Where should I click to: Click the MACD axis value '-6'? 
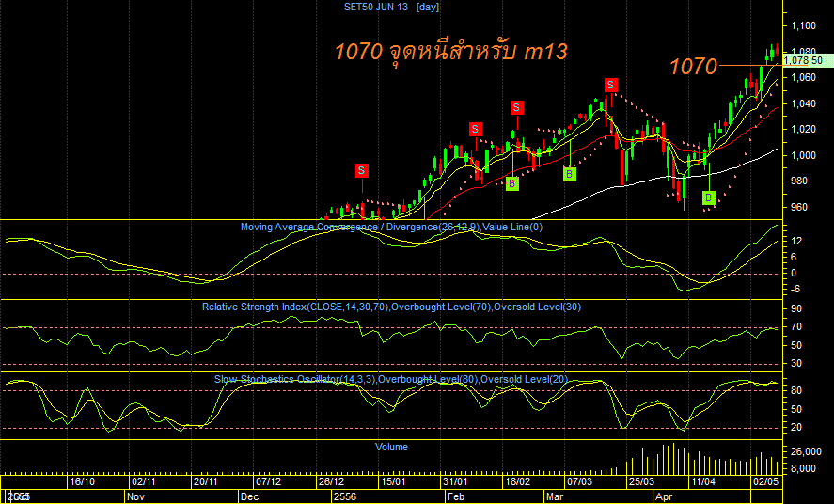[795, 290]
